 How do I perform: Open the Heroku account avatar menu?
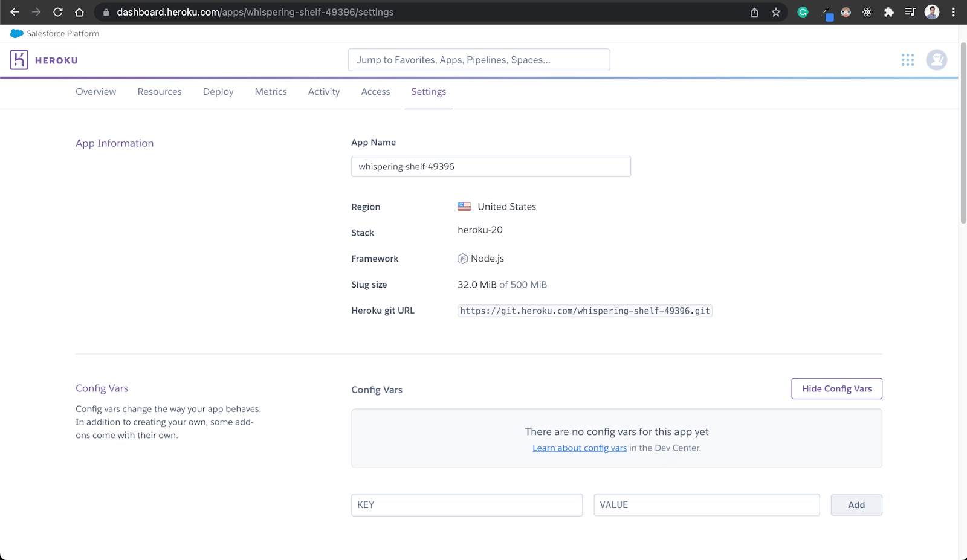click(x=936, y=60)
